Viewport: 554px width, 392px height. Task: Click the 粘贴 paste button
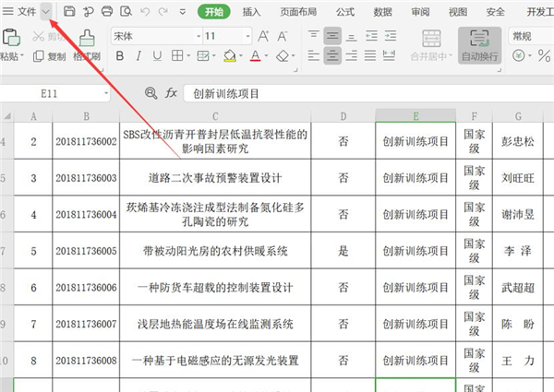coord(10,44)
